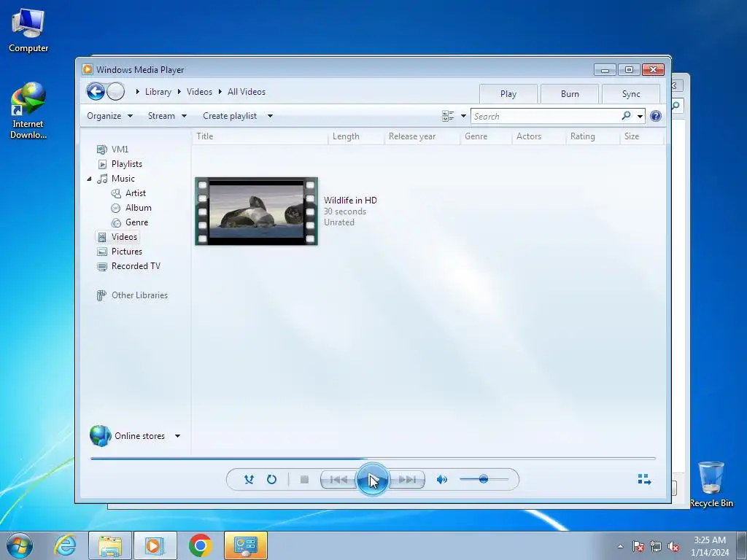The height and width of the screenshot is (560, 747).
Task: Turn on shuffle in the playback controls
Action: pyautogui.click(x=249, y=480)
